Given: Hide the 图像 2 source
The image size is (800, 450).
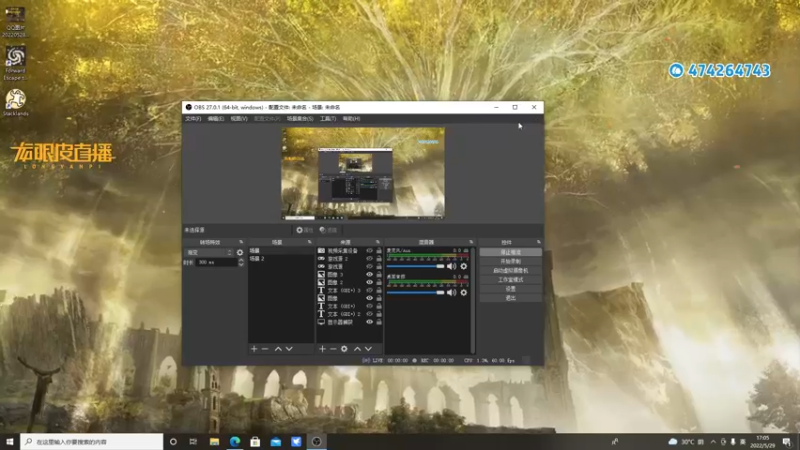Looking at the screenshot, I should tap(369, 282).
